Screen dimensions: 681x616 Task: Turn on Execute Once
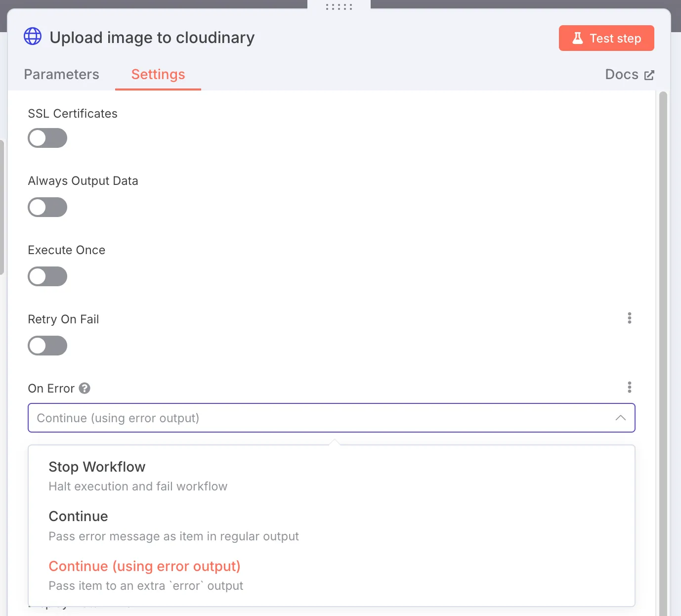pyautogui.click(x=47, y=276)
